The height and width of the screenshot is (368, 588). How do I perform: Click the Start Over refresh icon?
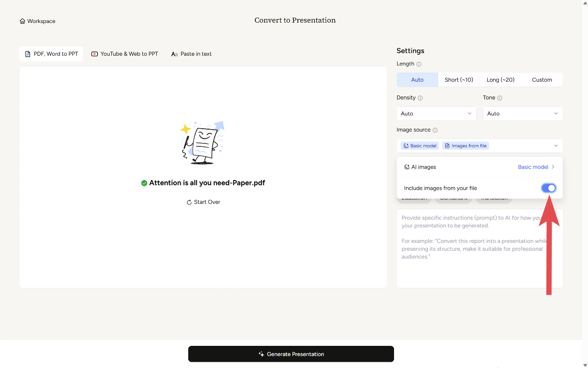(x=189, y=202)
